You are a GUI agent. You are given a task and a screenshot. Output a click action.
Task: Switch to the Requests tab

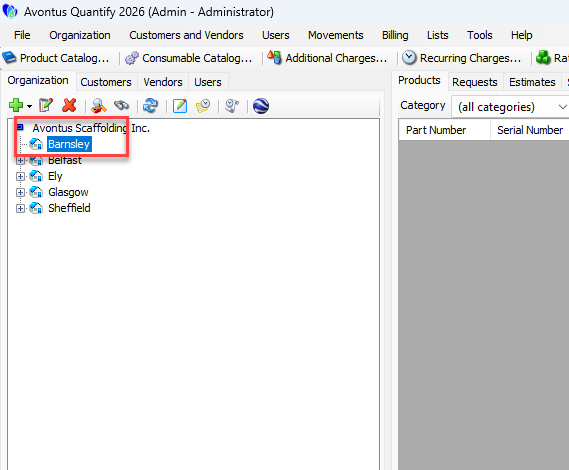tap(475, 82)
